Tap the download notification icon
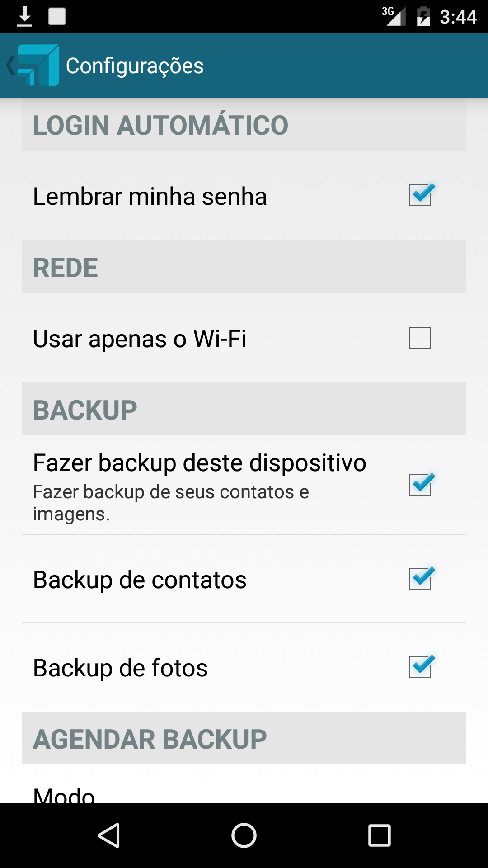The image size is (488, 868). (x=24, y=17)
